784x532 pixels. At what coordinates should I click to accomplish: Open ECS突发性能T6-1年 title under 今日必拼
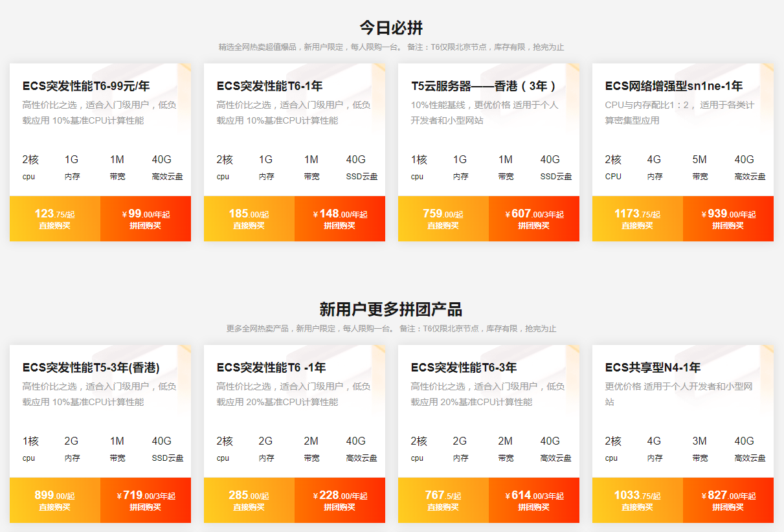click(269, 86)
